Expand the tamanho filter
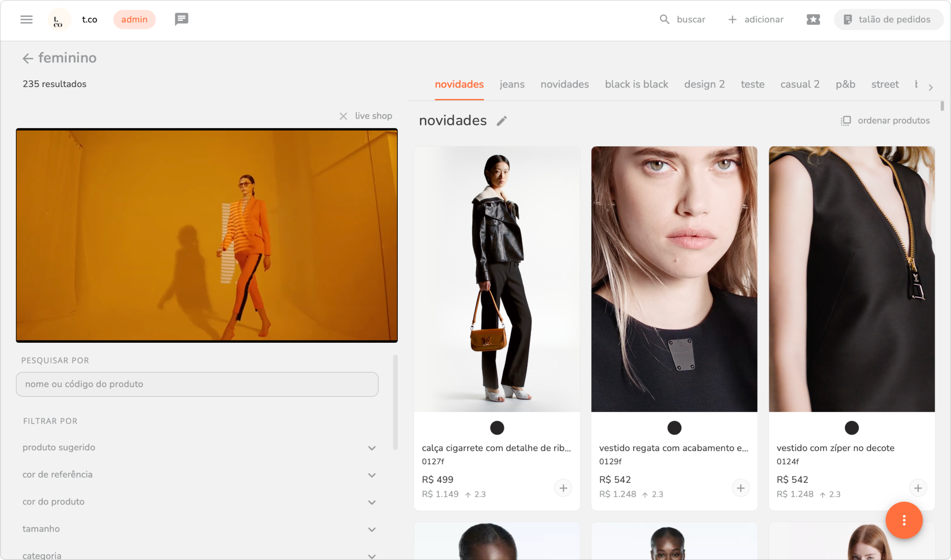951x560 pixels. point(372,529)
